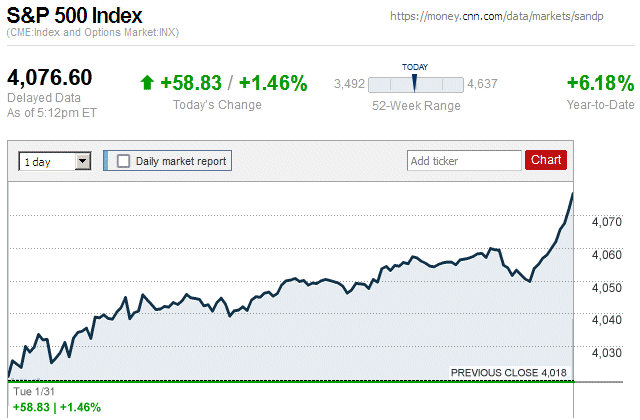Viewport: 640px width, 420px height.
Task: Toggle the Daily market report checkbox
Action: [123, 160]
